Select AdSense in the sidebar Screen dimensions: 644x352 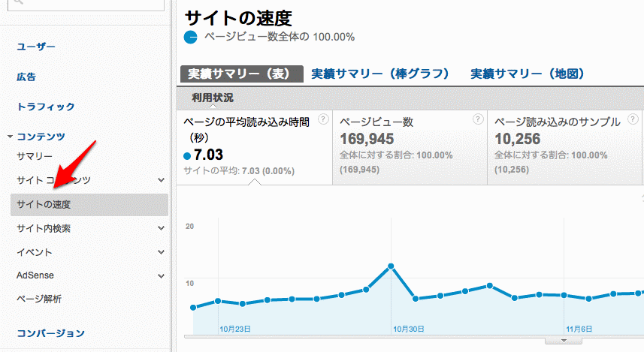(35, 275)
